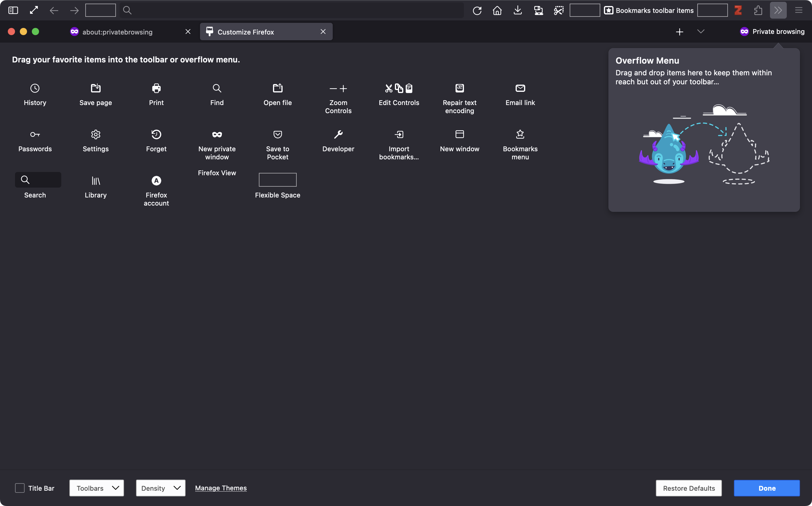The width and height of the screenshot is (812, 506).
Task: Open the Density dropdown
Action: coord(160,488)
